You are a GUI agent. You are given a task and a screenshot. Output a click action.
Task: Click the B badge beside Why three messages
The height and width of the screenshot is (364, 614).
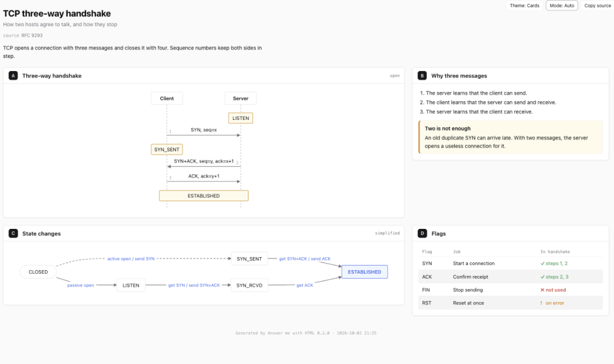422,76
